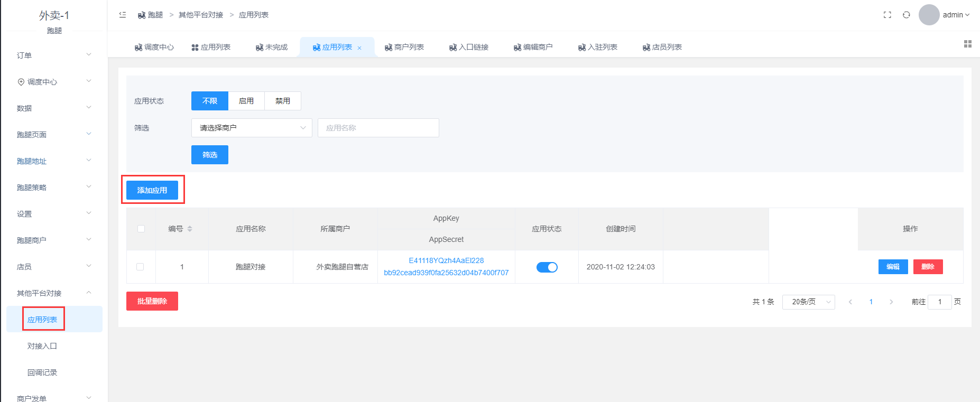Expand 商户发单 sidebar menu
The image size is (980, 402).
pos(54,397)
